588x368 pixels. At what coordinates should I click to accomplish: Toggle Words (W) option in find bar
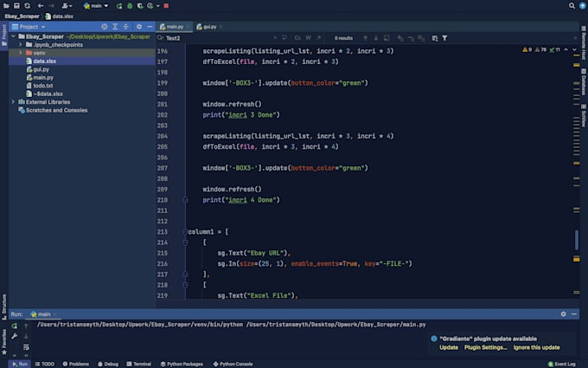click(x=308, y=38)
